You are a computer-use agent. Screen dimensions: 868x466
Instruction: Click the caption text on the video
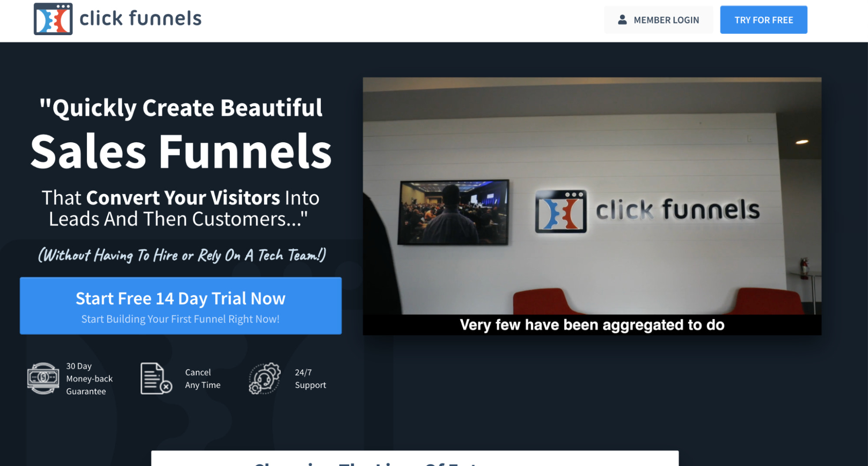[x=593, y=324]
